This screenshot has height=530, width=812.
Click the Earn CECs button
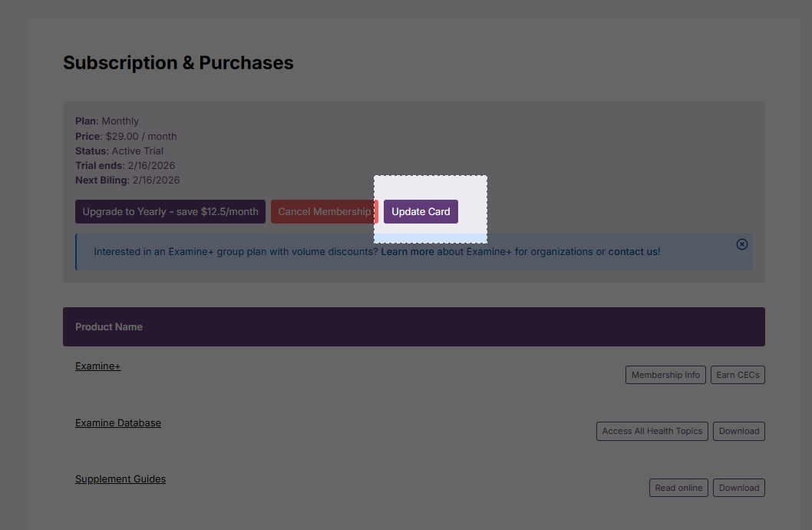(738, 375)
